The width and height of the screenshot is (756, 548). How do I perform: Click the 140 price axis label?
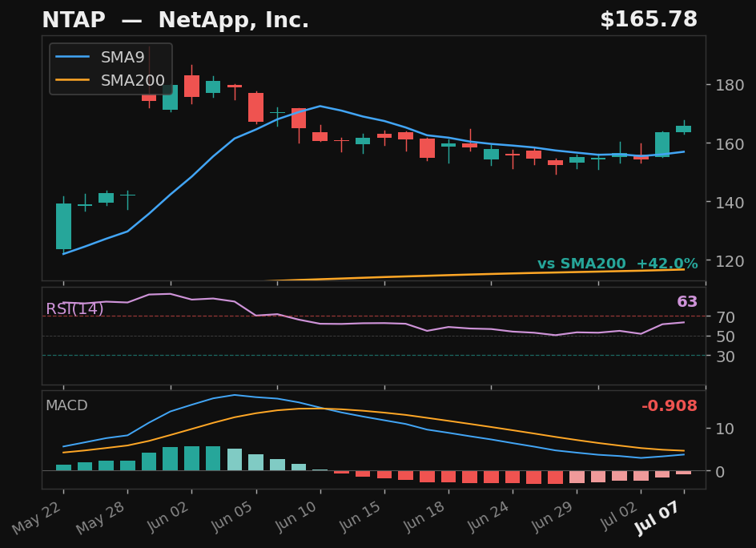pos(730,203)
